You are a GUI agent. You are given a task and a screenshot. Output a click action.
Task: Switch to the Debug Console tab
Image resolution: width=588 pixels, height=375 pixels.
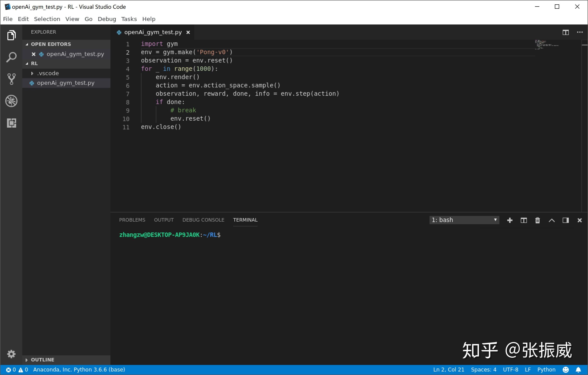coord(203,220)
